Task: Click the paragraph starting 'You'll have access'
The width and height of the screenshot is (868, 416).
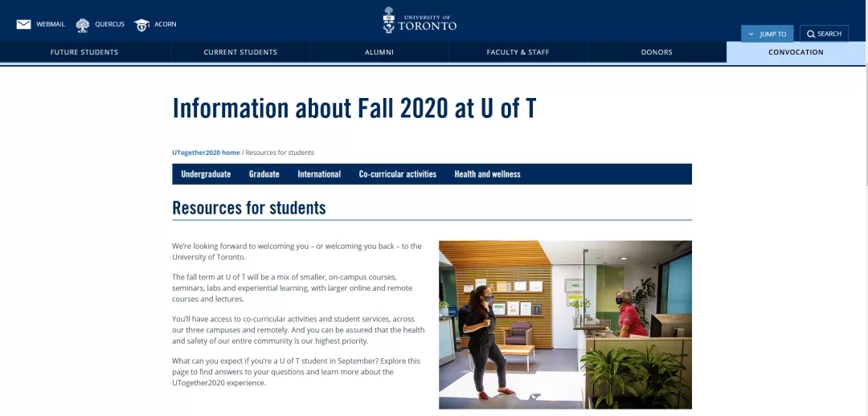Action: (298, 330)
